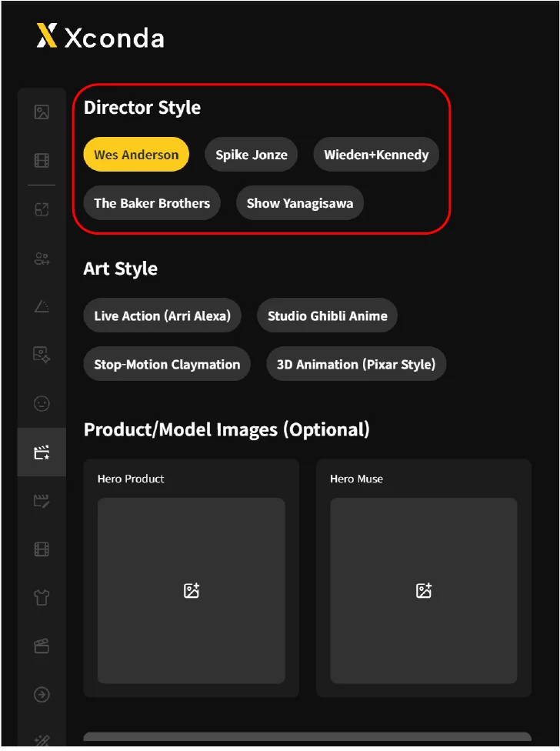The height and width of the screenshot is (751, 560).
Task: Choose the Show Yanagisawa director style
Action: (x=300, y=203)
